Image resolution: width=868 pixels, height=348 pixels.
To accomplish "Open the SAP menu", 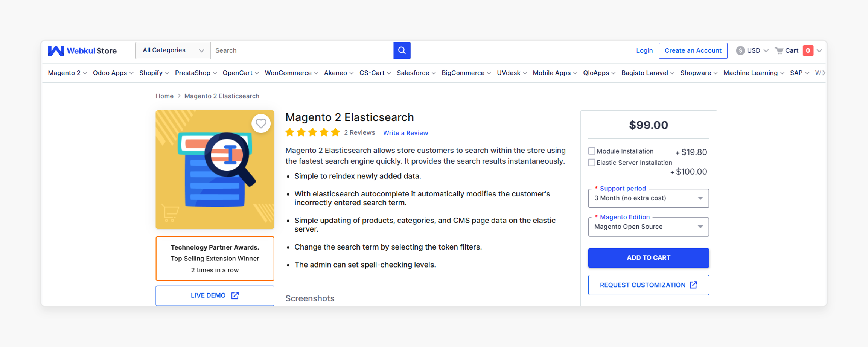I will point(799,73).
